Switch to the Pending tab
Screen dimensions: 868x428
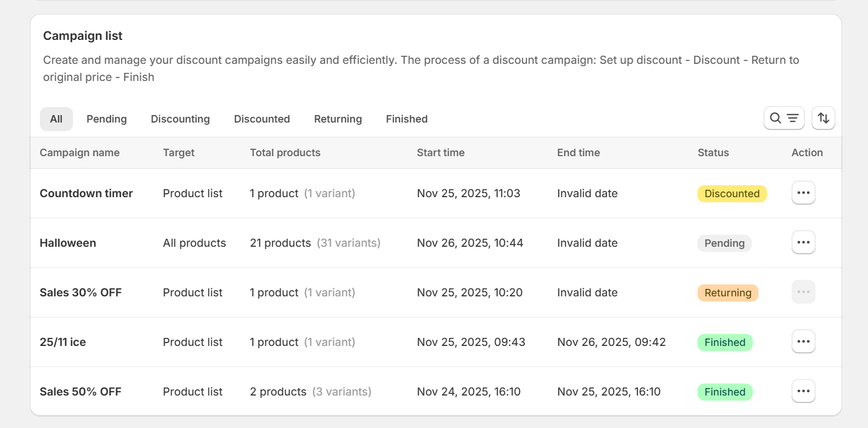[x=107, y=119]
